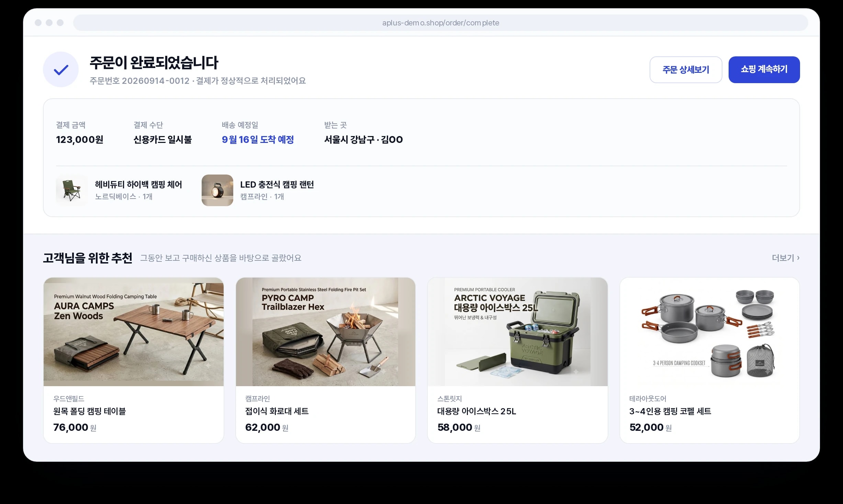
Task: Click the 우드앤필드 brand label
Action: coord(69,399)
